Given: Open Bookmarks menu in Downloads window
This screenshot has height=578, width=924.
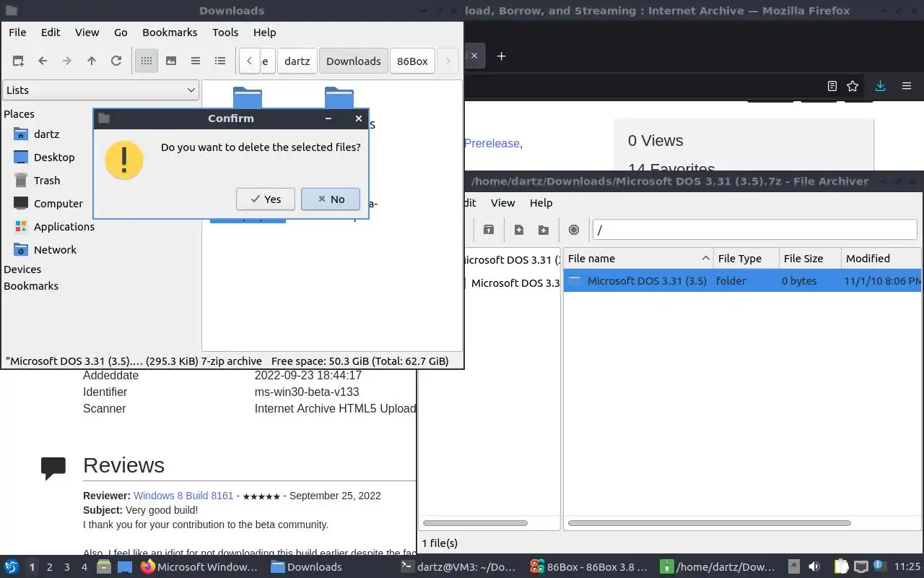Looking at the screenshot, I should (x=170, y=33).
